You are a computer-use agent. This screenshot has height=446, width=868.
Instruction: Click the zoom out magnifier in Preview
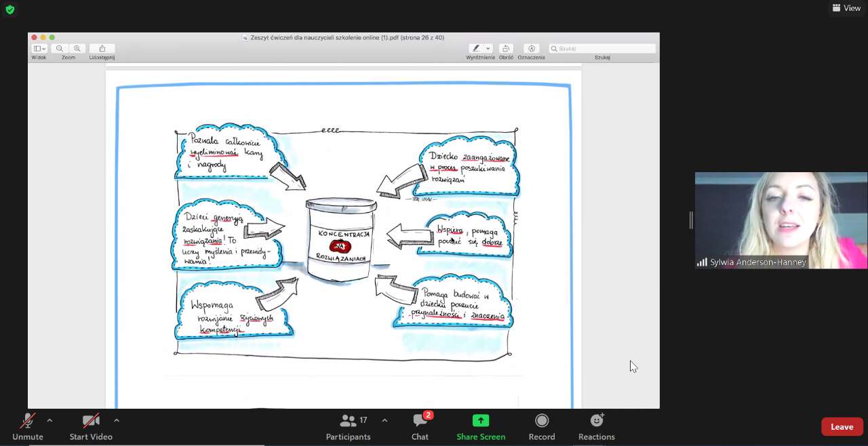[x=60, y=49]
